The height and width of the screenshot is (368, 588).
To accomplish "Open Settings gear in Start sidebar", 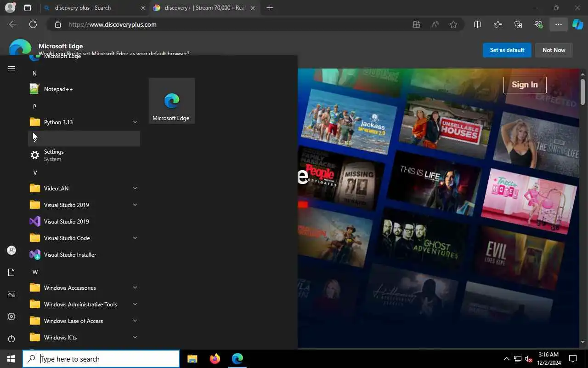I will (11, 316).
